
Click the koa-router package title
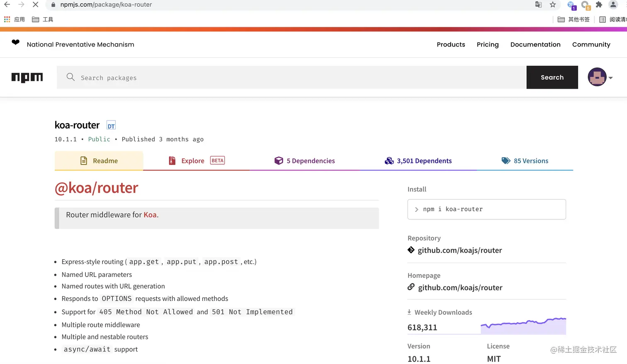(x=77, y=125)
